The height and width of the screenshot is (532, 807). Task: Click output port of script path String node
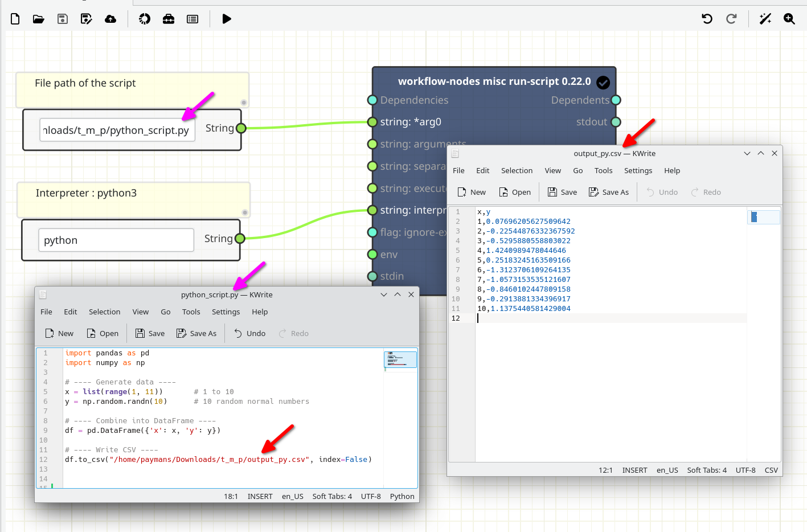click(241, 128)
